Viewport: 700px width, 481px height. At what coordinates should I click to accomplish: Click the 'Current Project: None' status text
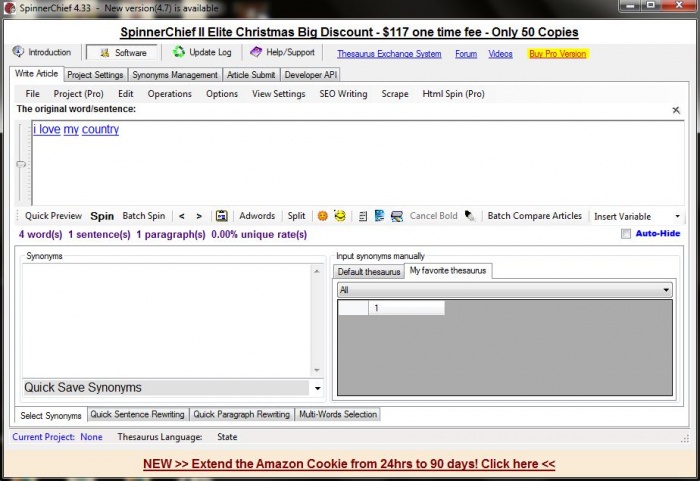coord(57,437)
